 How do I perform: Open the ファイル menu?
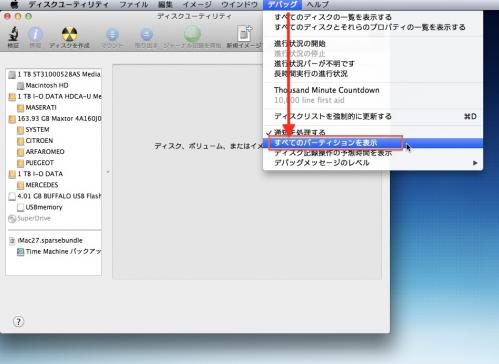point(134,5)
